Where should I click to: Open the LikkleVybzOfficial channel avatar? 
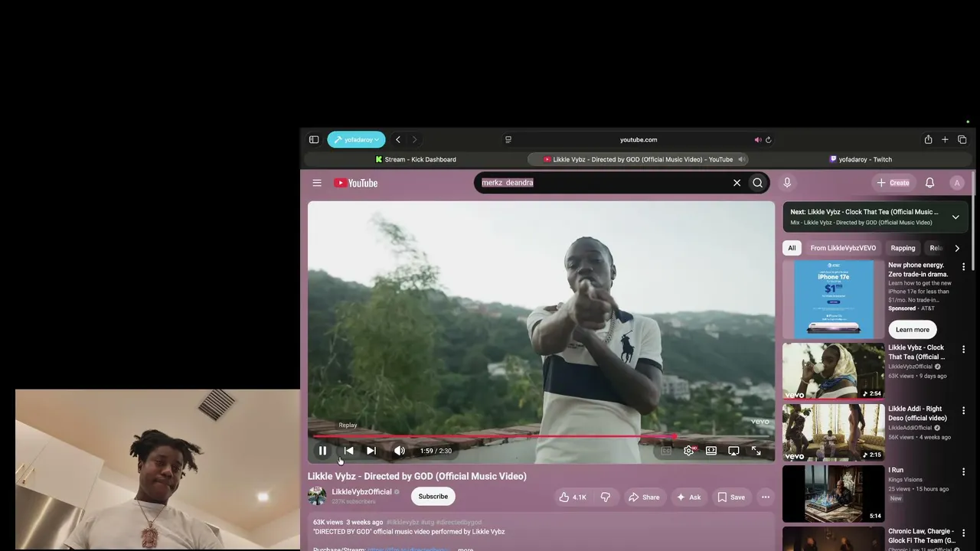point(317,496)
